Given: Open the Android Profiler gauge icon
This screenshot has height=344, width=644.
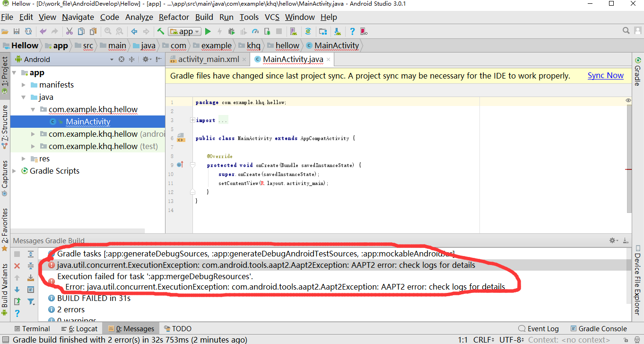Looking at the screenshot, I should [x=255, y=31].
